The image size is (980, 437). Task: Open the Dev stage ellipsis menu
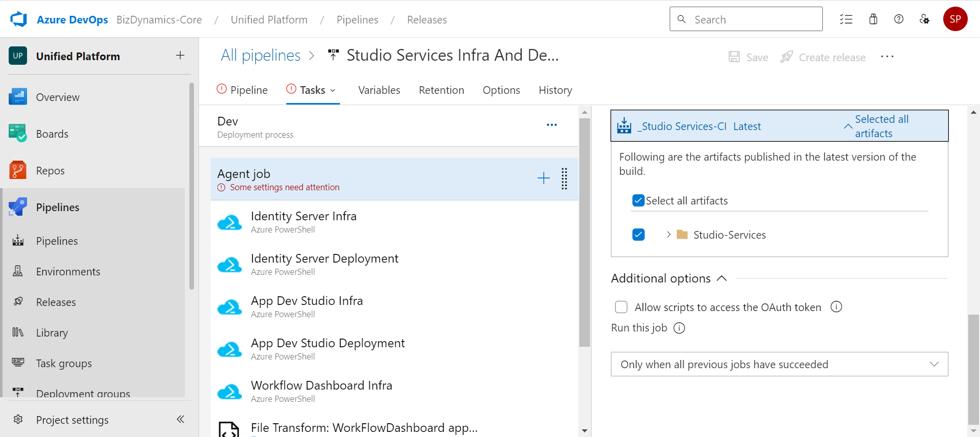click(x=552, y=125)
